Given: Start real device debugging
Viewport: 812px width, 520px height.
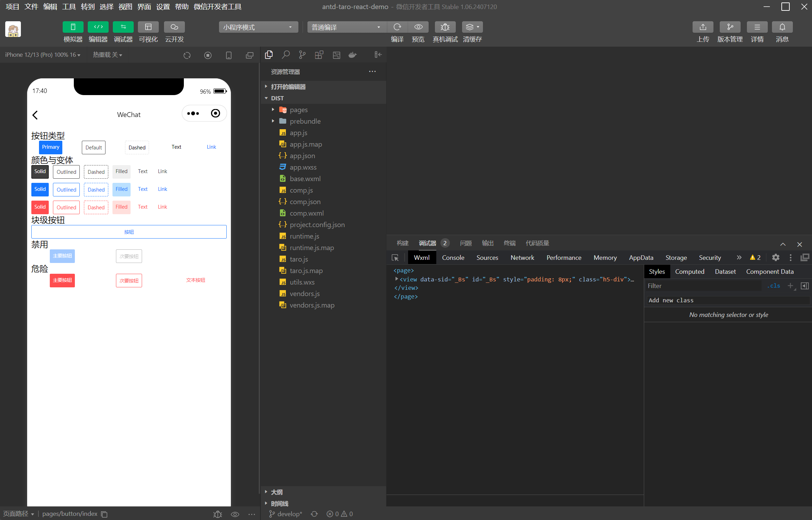Looking at the screenshot, I should [x=445, y=27].
